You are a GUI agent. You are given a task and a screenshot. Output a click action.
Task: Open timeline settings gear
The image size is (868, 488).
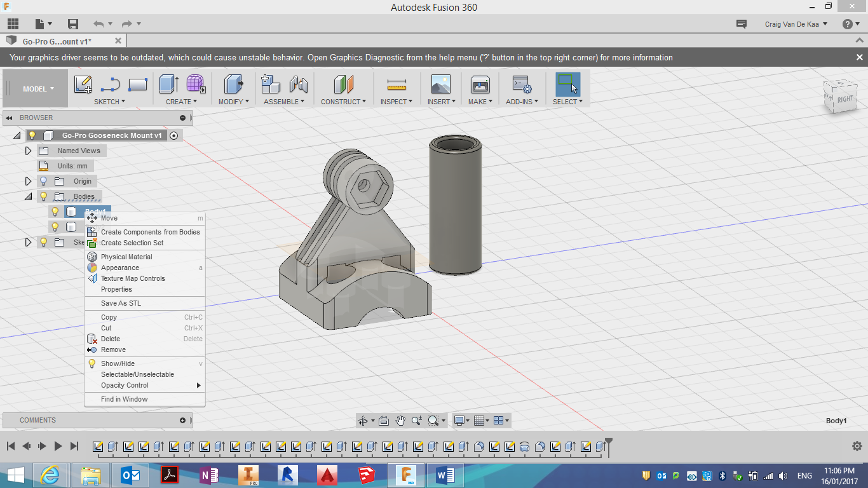857,446
